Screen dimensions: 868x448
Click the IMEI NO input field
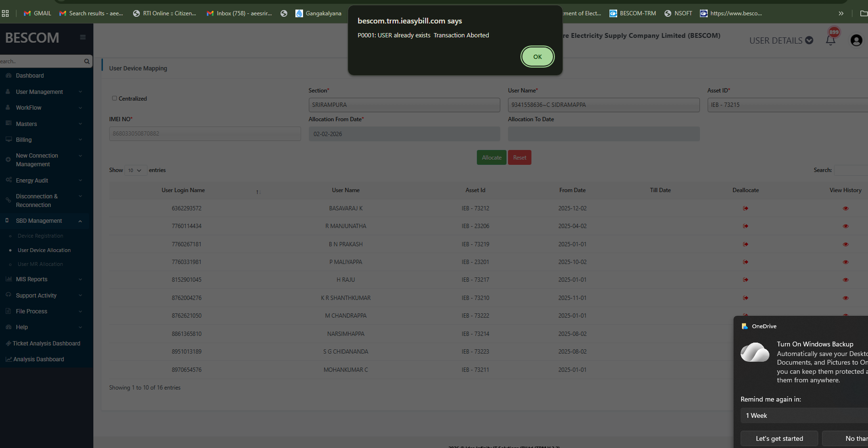tap(205, 134)
